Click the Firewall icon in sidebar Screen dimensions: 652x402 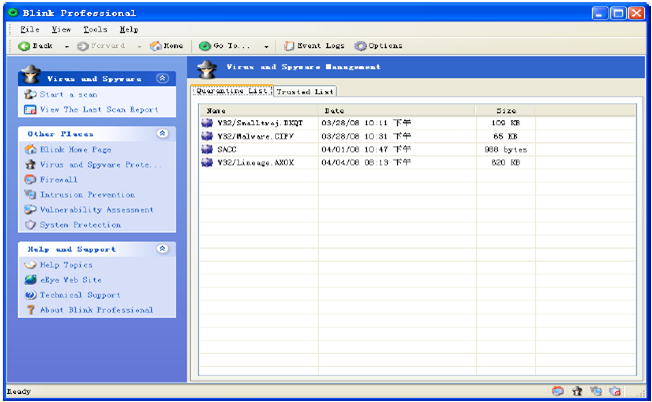[30, 180]
